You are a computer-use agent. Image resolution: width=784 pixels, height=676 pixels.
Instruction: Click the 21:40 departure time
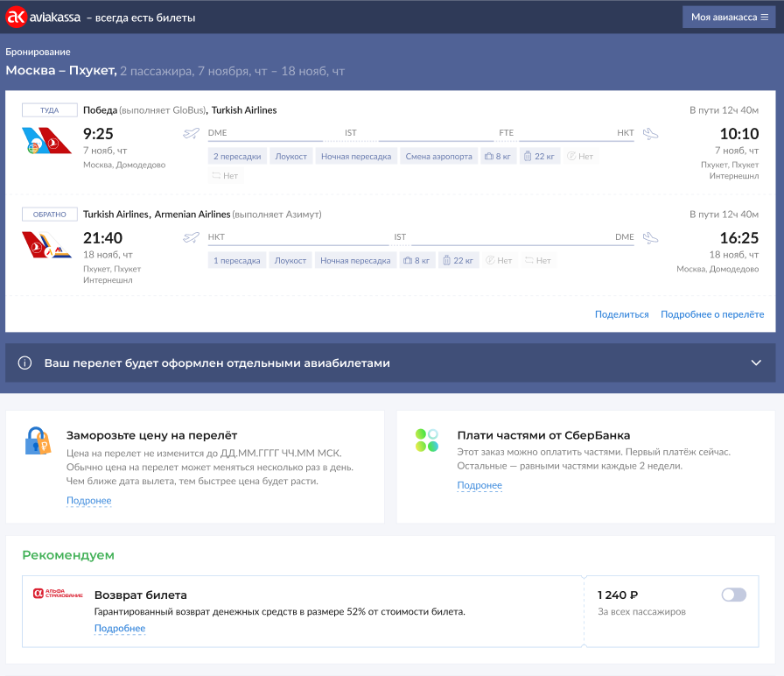coord(102,237)
